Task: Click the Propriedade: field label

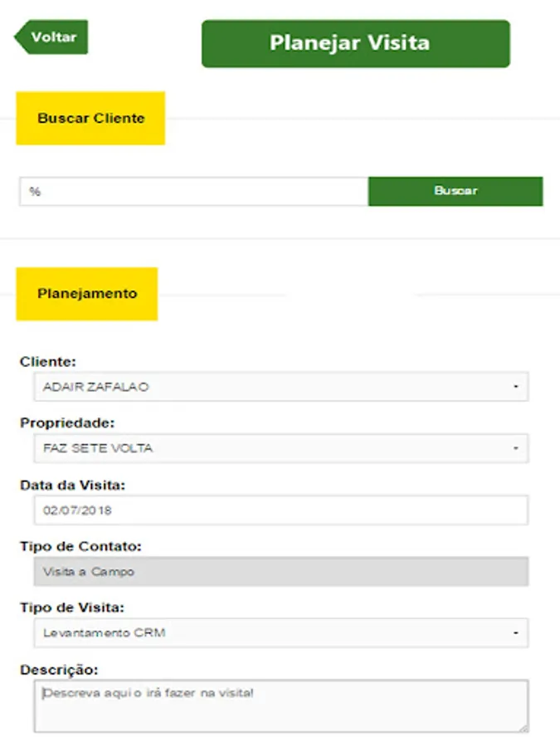Action: click(67, 423)
